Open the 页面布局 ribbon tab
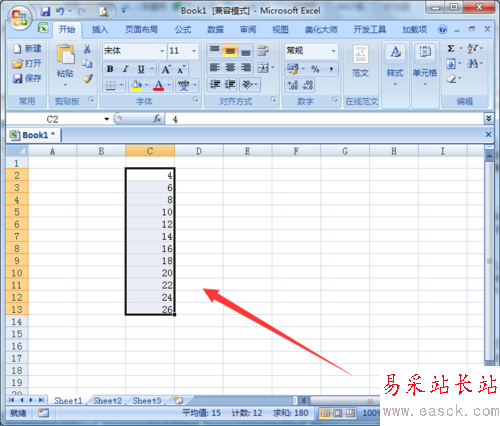Image resolution: width=500 pixels, height=426 pixels. (x=141, y=30)
